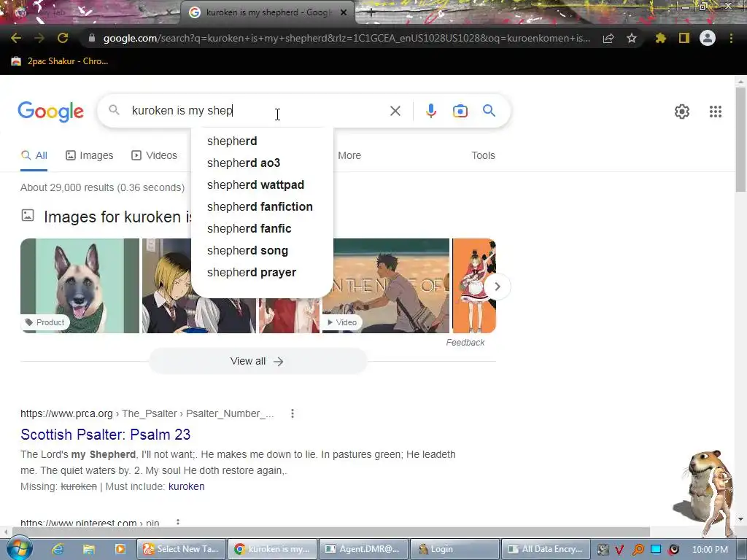This screenshot has width=747, height=560.
Task: Switch to All Data Encry... taskbar window
Action: pyautogui.click(x=546, y=549)
